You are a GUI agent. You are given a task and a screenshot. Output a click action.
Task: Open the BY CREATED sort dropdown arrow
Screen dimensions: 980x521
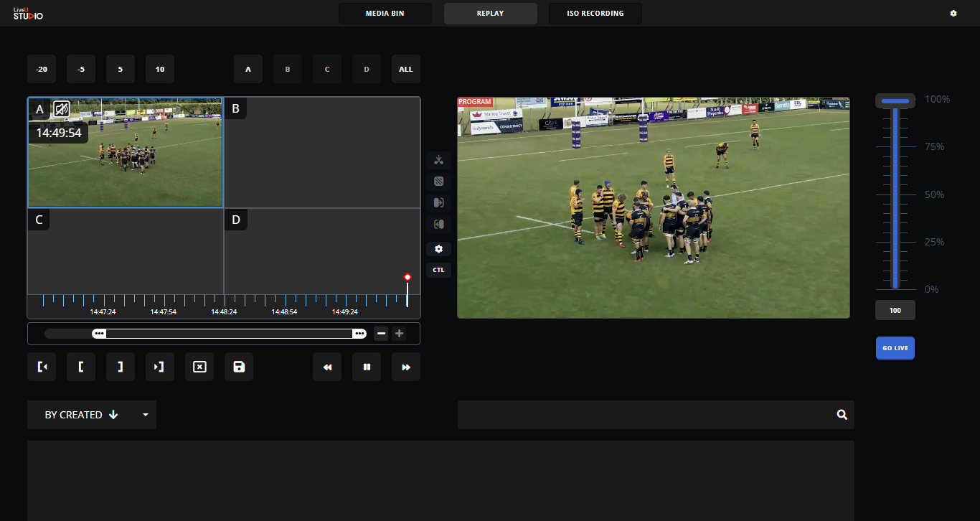click(146, 415)
